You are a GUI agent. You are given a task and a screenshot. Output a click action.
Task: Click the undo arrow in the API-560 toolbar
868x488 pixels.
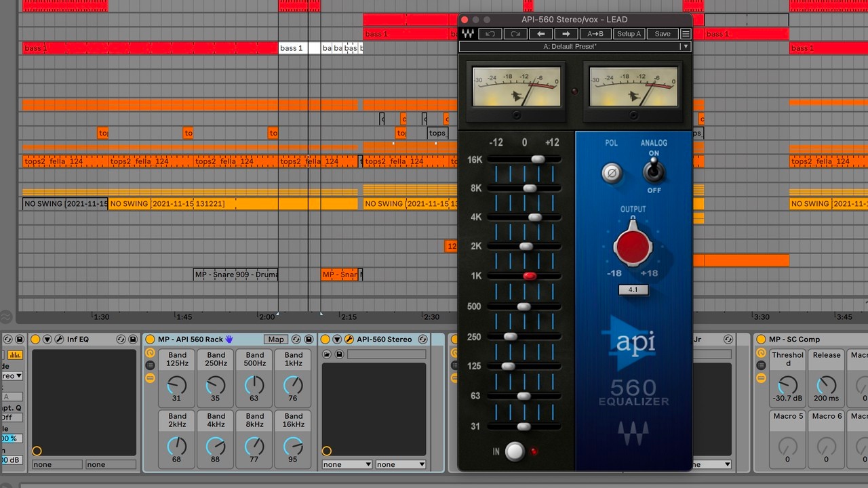tap(490, 34)
